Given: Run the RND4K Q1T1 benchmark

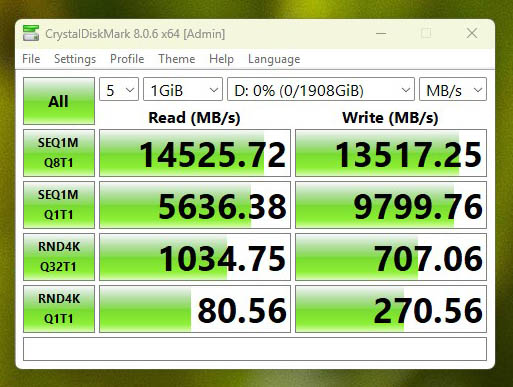Looking at the screenshot, I should (59, 309).
